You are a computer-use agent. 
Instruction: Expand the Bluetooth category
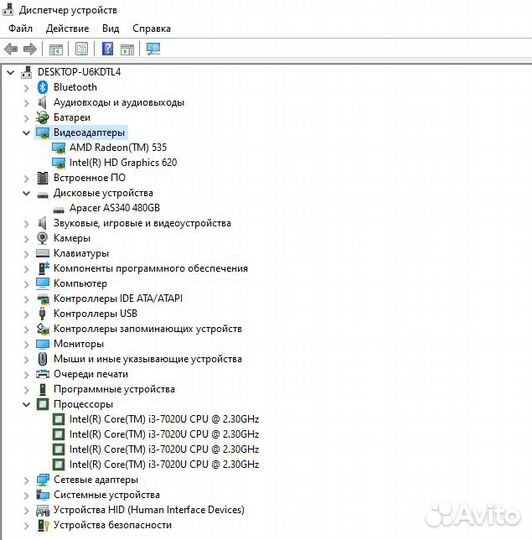pyautogui.click(x=27, y=88)
